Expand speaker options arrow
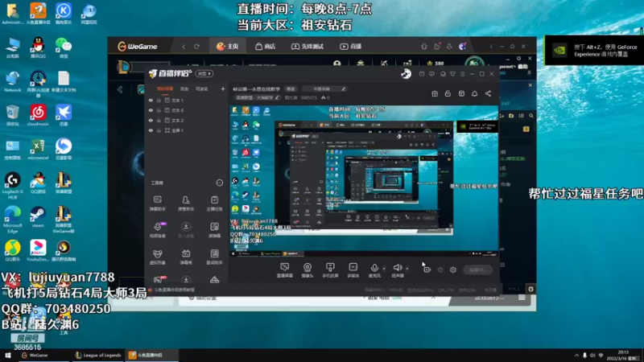The height and width of the screenshot is (362, 644). coord(407,269)
